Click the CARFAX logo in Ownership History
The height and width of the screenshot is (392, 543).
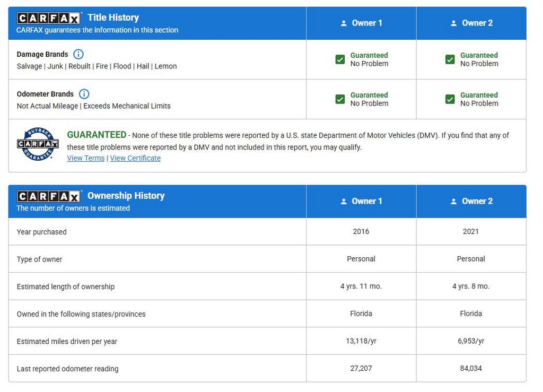48,197
